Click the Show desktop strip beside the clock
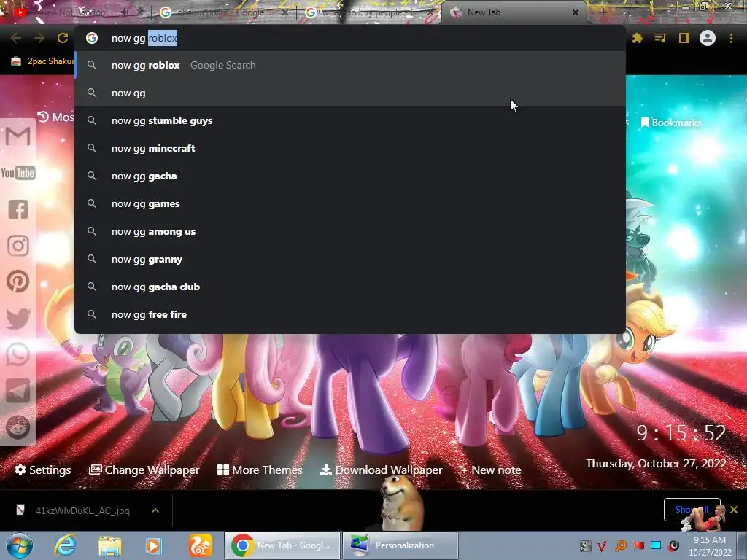Viewport: 747px width, 560px height. tap(742, 545)
